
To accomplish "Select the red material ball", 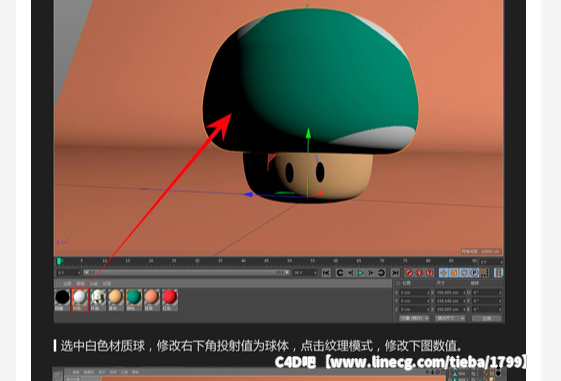I will point(170,300).
